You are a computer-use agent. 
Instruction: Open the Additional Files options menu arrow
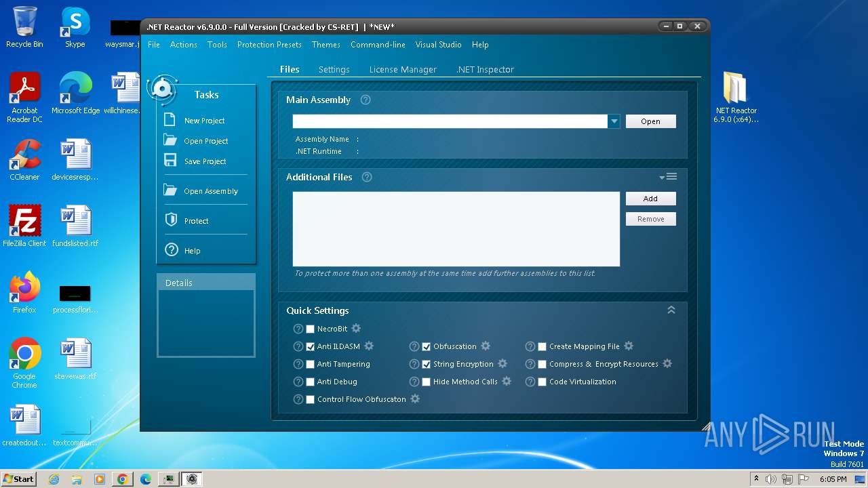(x=668, y=177)
